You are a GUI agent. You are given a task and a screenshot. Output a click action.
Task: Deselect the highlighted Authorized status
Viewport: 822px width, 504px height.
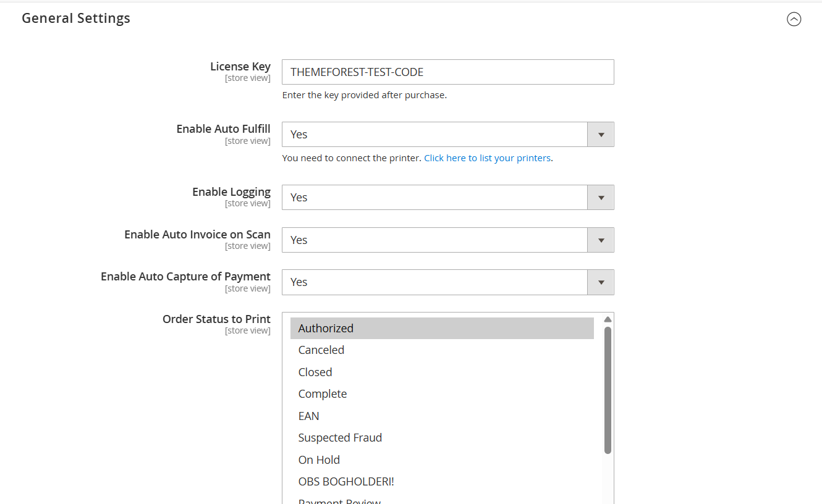[326, 328]
